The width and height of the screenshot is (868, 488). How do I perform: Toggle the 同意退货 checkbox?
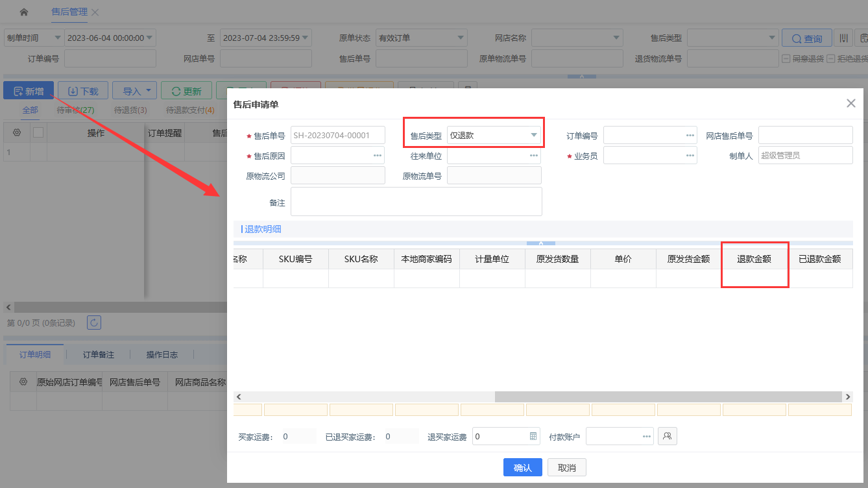(786, 58)
